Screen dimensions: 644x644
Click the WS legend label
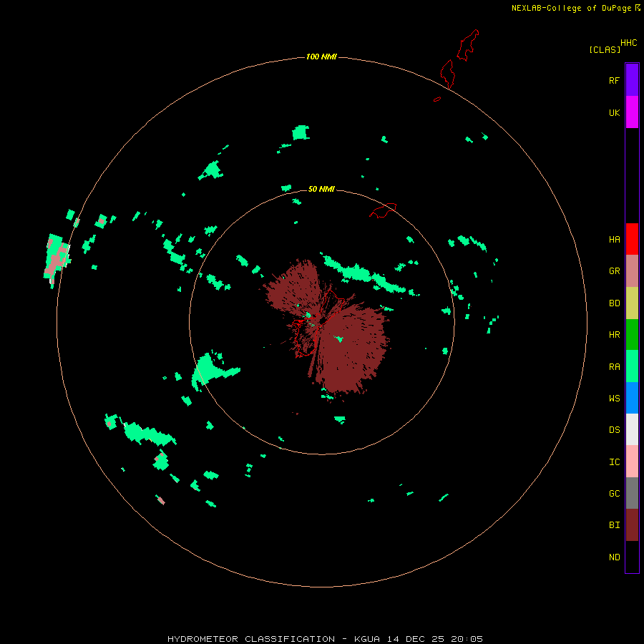pyautogui.click(x=614, y=398)
